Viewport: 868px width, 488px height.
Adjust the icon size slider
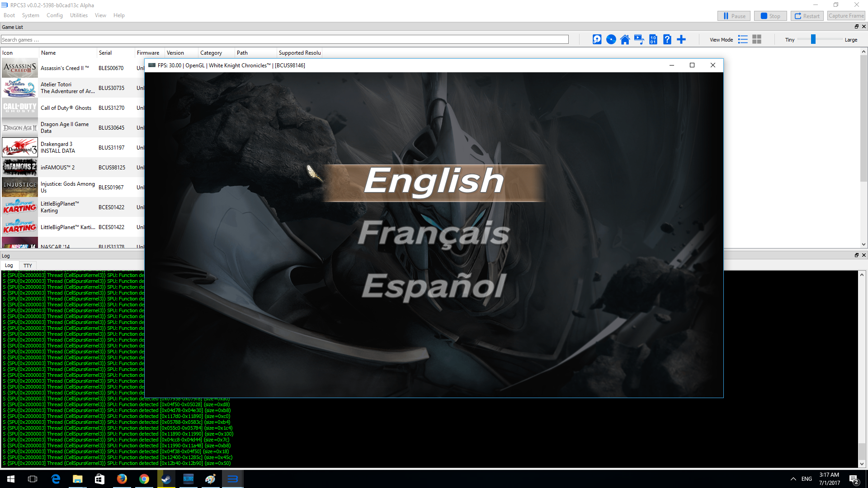pyautogui.click(x=813, y=40)
